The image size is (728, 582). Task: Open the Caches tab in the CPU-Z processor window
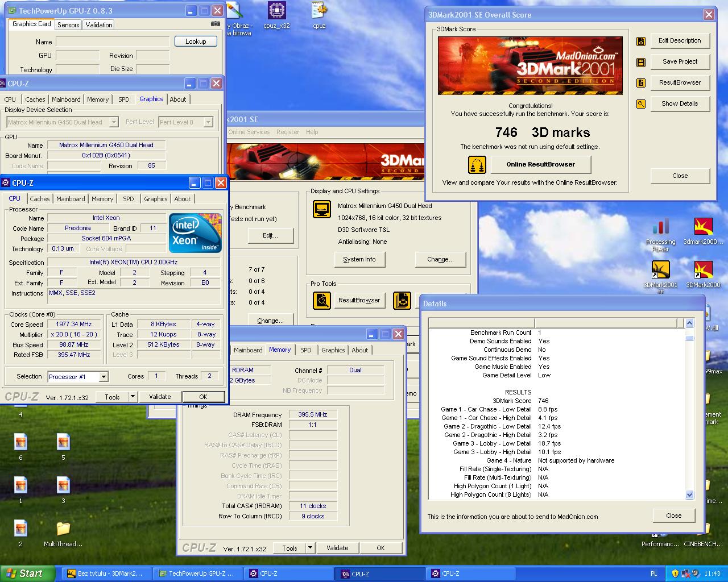[x=40, y=199]
